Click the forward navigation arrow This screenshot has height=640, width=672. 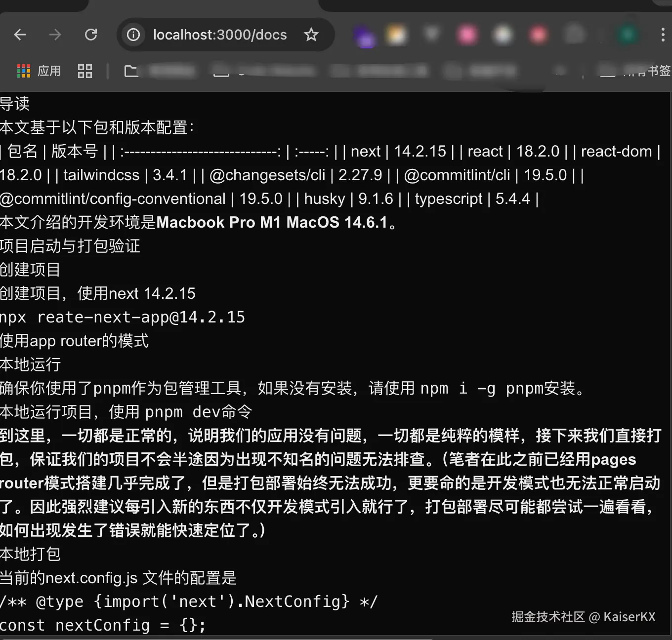(x=55, y=35)
